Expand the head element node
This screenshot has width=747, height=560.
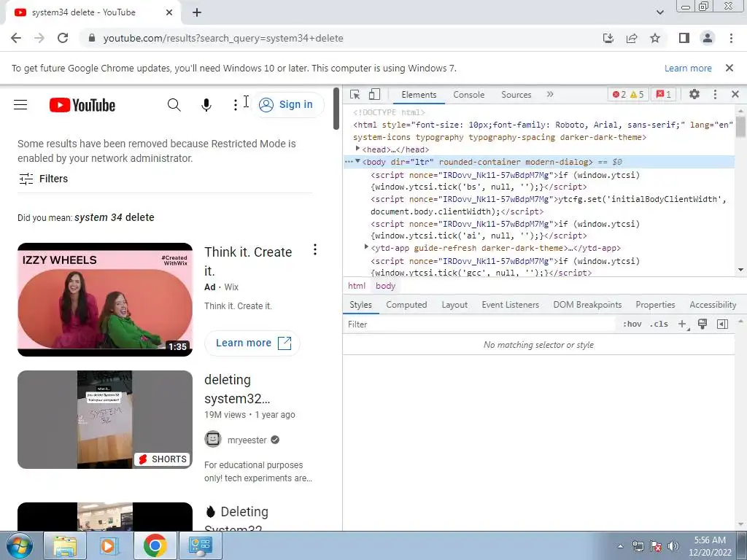(357, 149)
